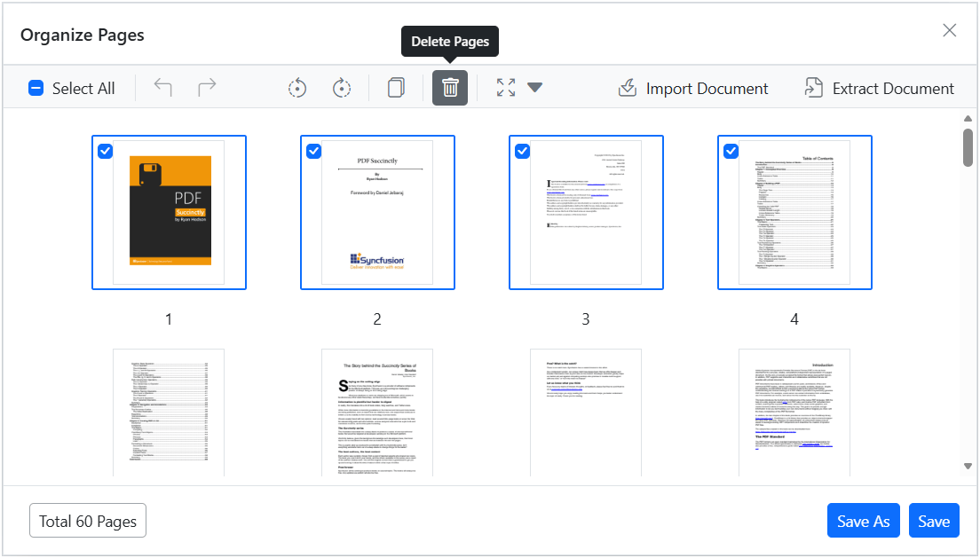Uncheck page 3 checkbox

pyautogui.click(x=522, y=151)
